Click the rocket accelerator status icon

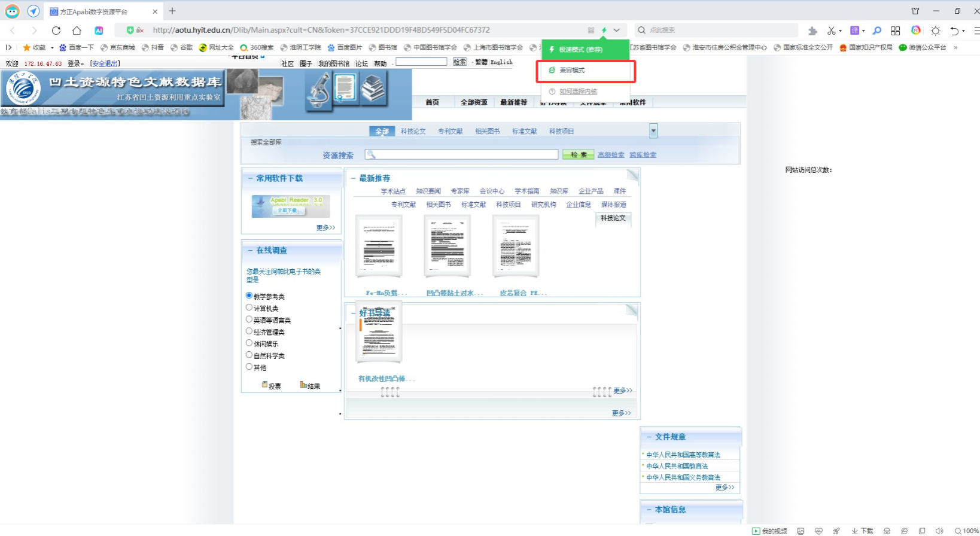tap(836, 531)
